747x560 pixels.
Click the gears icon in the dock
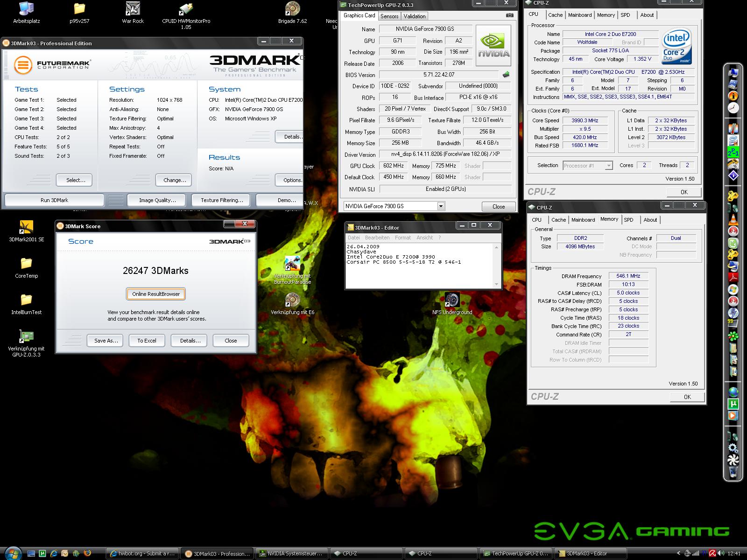click(733, 448)
